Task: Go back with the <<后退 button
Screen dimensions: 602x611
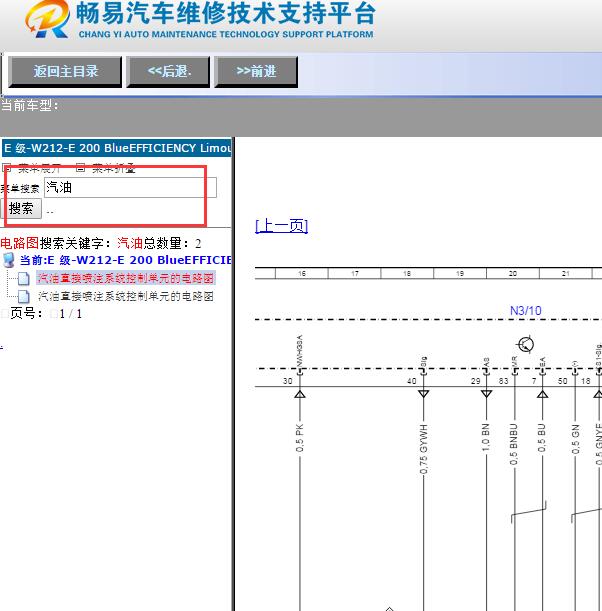Action: (168, 71)
